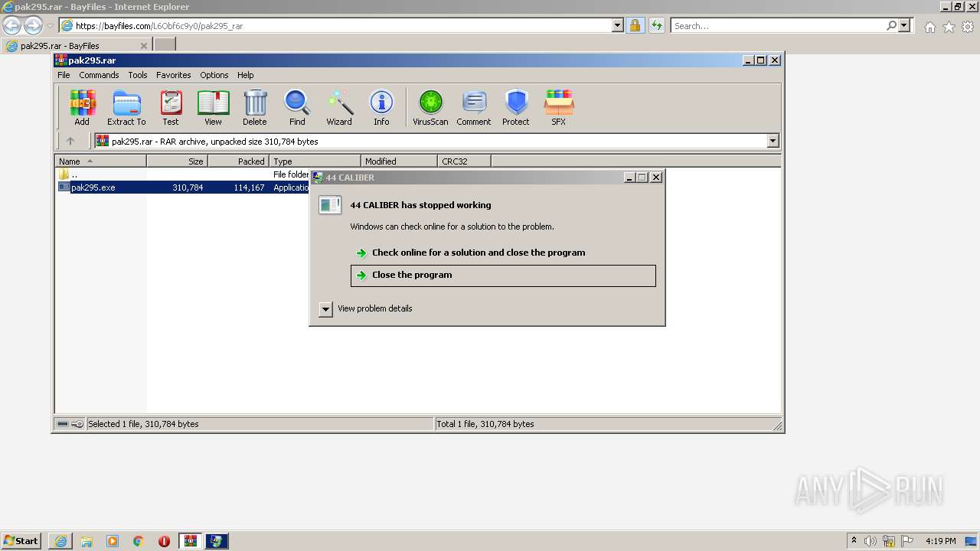This screenshot has height=551, width=980.
Task: Click the Test archive icon
Action: tap(171, 107)
